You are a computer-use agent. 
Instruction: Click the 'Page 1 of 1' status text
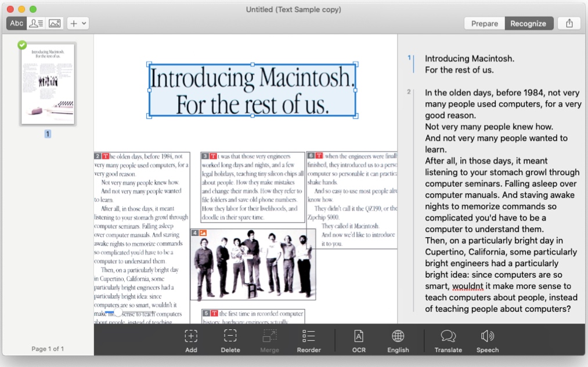pos(48,348)
